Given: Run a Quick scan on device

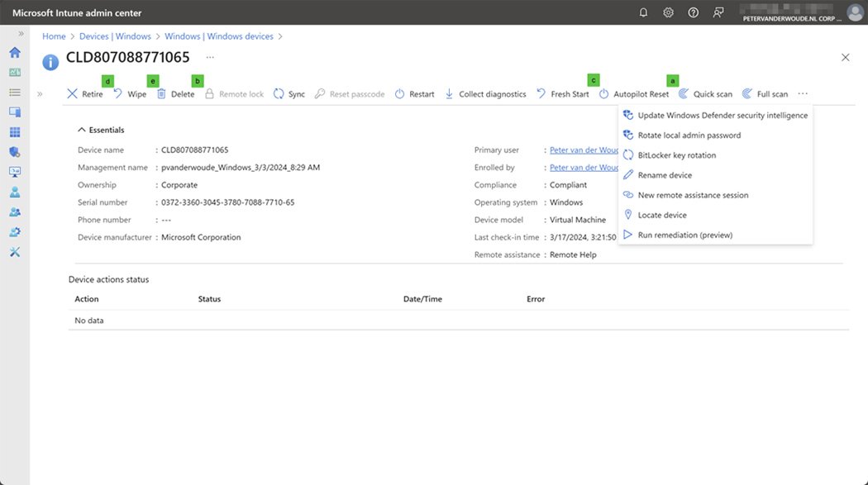Looking at the screenshot, I should point(705,94).
